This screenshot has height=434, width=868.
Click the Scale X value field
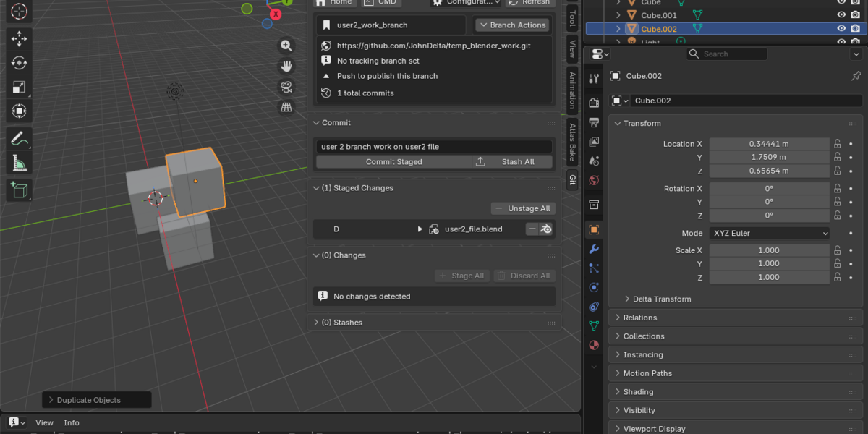click(x=769, y=250)
